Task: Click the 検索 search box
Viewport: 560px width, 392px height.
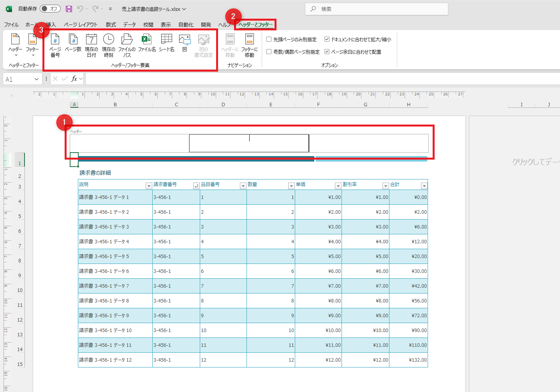Action: tap(377, 9)
